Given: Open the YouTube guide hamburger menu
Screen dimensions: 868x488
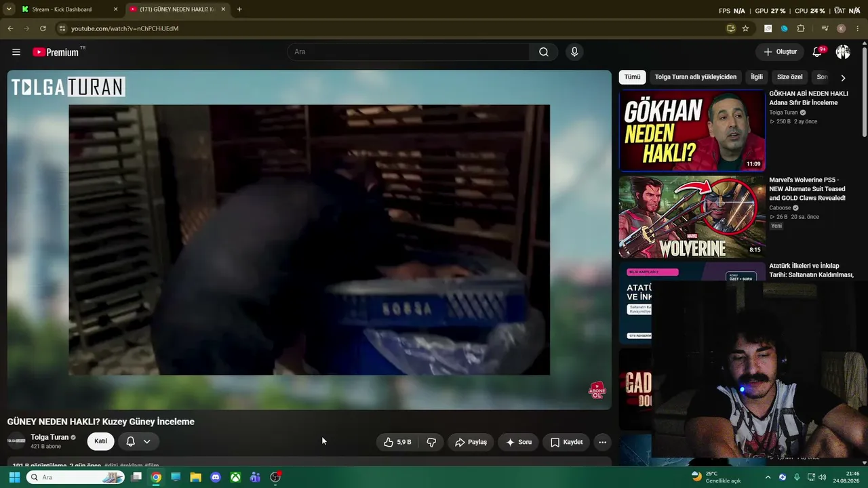Looking at the screenshot, I should click(16, 52).
